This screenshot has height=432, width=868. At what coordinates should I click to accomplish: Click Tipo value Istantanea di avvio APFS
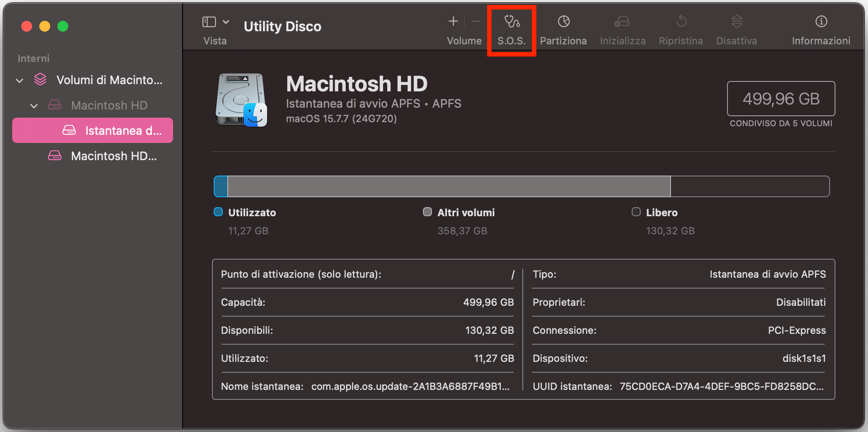click(x=768, y=274)
